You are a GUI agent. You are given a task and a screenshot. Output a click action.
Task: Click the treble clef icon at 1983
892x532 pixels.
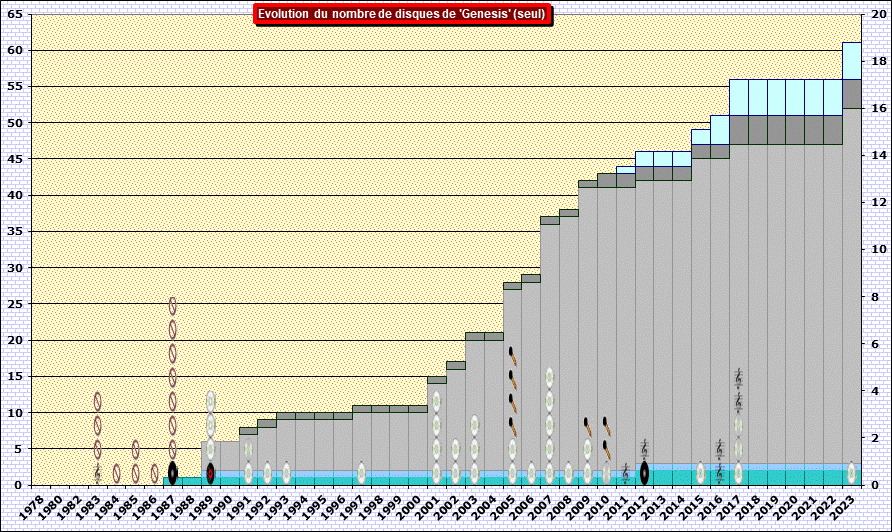pos(98,473)
